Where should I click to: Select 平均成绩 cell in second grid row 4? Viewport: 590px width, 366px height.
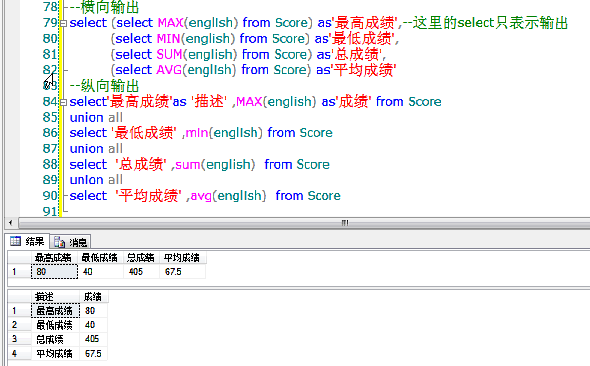[55, 354]
